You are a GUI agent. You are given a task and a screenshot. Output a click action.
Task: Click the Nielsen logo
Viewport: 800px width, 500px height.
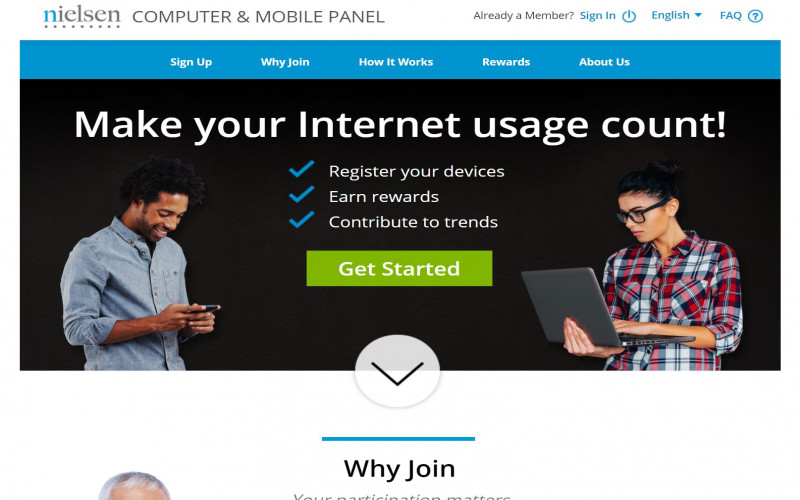[82, 17]
